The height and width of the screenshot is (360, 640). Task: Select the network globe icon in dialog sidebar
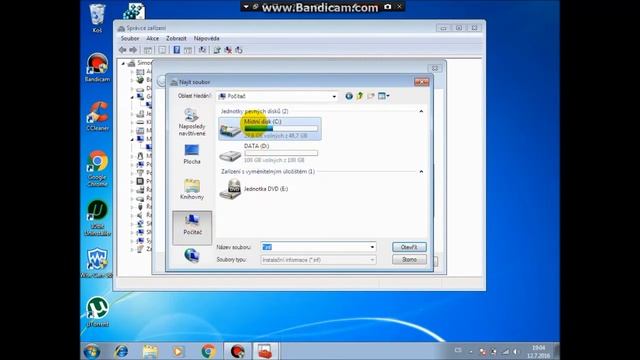tap(192, 256)
